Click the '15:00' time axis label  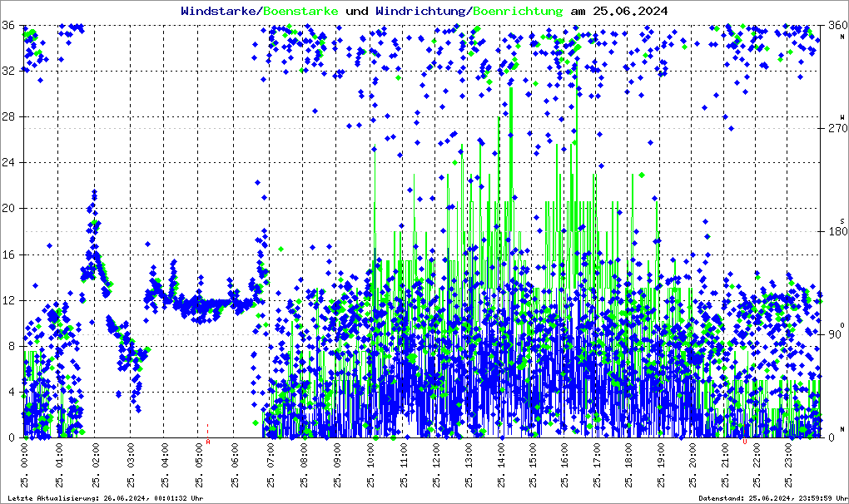pyautogui.click(x=534, y=456)
